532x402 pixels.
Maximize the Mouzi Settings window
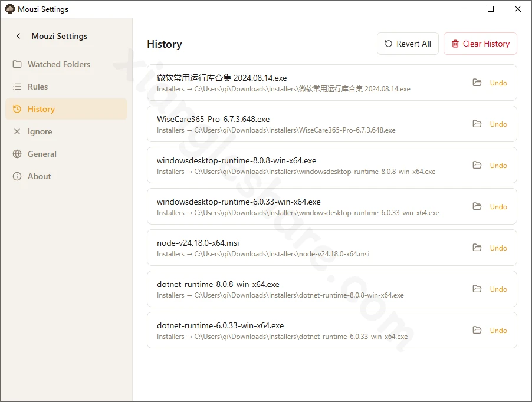(491, 9)
